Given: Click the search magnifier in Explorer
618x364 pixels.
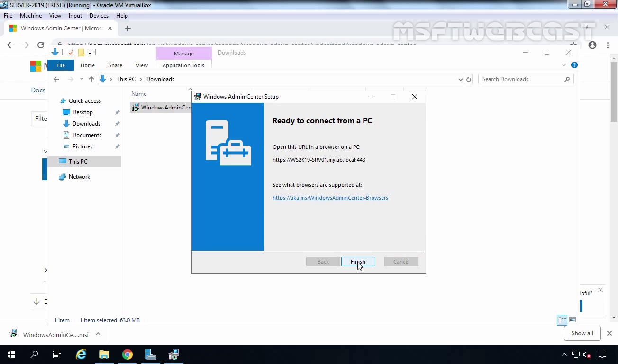Looking at the screenshot, I should point(567,79).
